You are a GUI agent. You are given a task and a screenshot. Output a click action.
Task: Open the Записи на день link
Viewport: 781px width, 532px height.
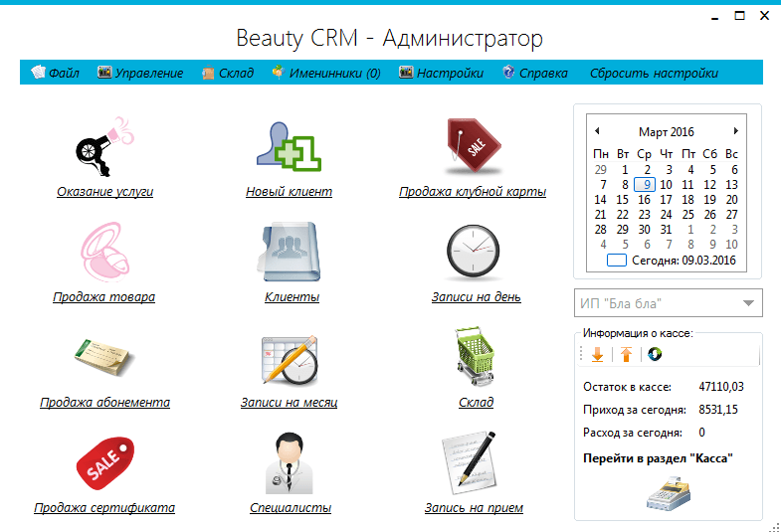[x=477, y=297]
